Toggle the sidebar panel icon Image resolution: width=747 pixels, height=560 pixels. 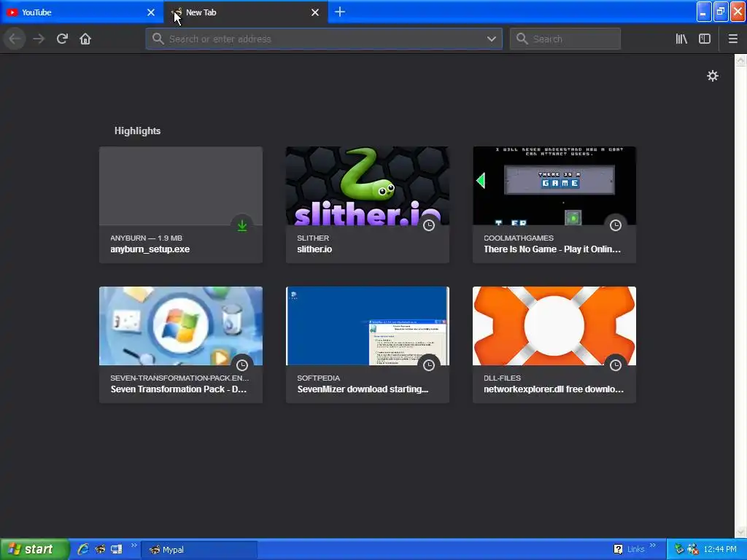tap(705, 39)
